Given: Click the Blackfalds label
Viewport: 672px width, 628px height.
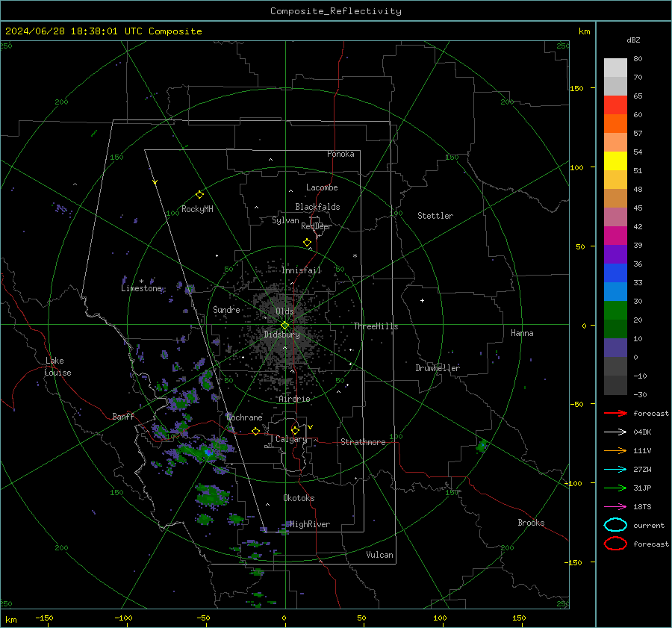Looking at the screenshot, I should pyautogui.click(x=317, y=207).
